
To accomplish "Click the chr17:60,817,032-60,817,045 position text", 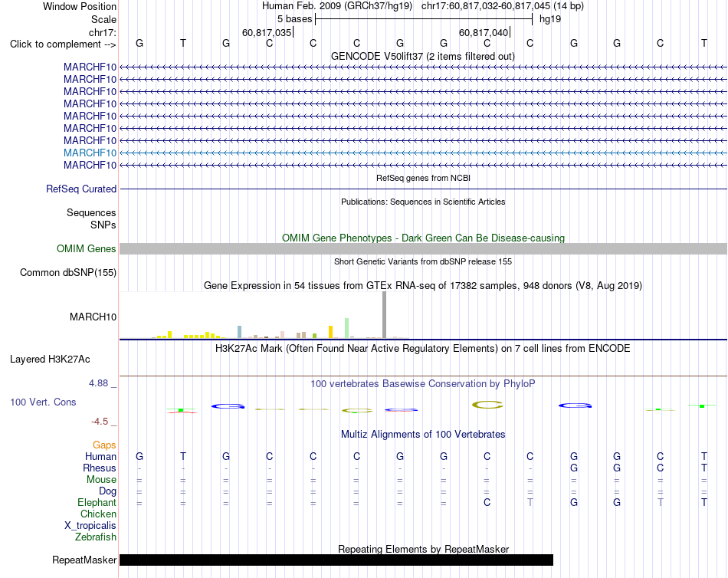I will click(x=503, y=6).
